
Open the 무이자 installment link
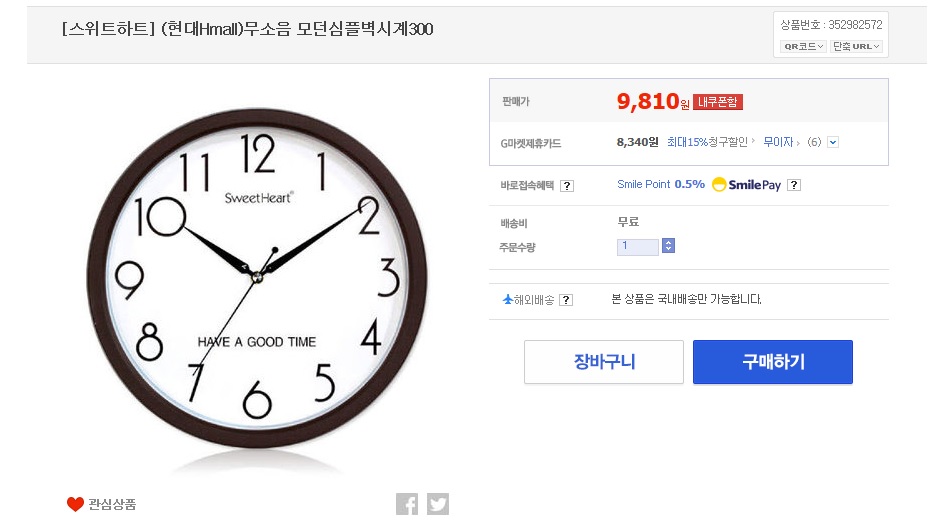(780, 142)
